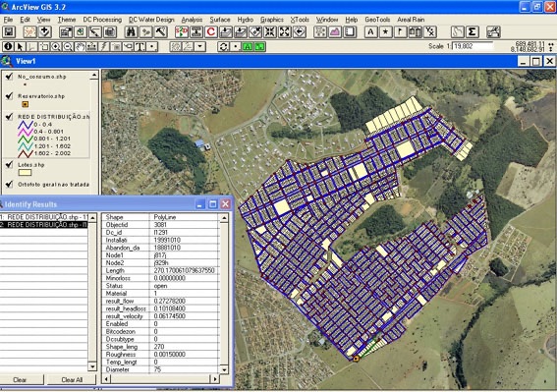Open the DC Water Design menu
Viewport: 557px width, 392px height.
(151, 20)
